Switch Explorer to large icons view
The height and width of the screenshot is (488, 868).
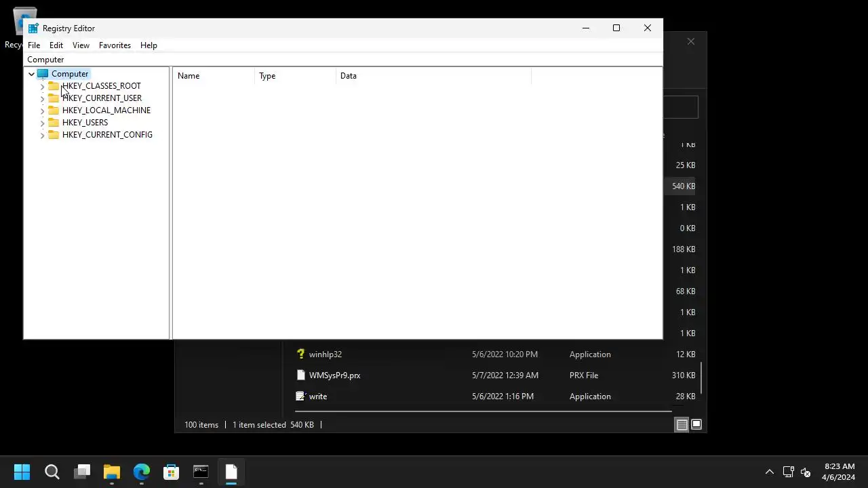(696, 425)
